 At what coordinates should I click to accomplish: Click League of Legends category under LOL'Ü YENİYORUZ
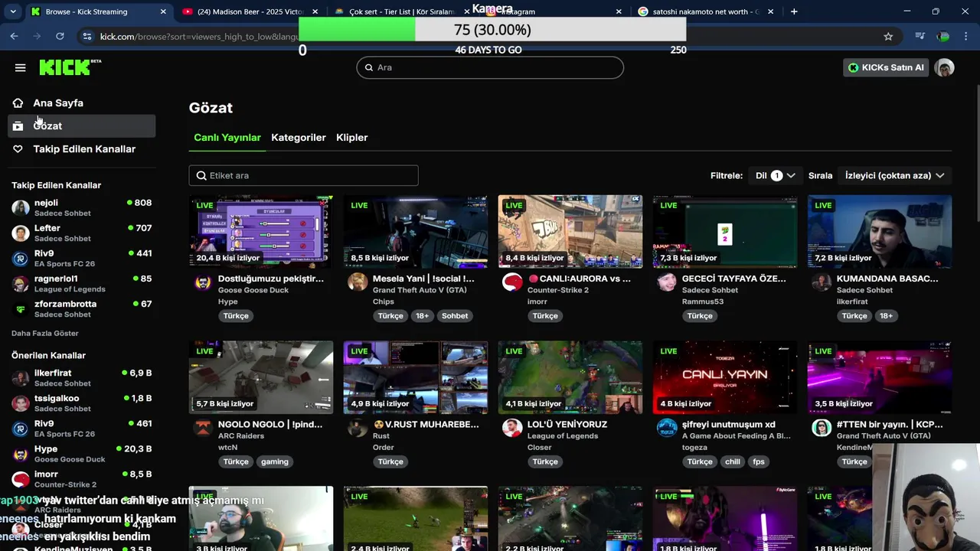pos(562,436)
